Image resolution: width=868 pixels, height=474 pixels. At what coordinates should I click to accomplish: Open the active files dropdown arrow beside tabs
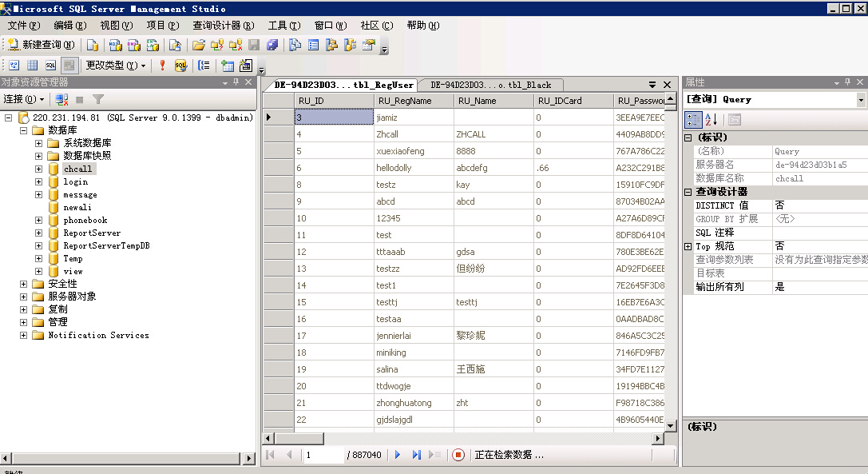652,85
